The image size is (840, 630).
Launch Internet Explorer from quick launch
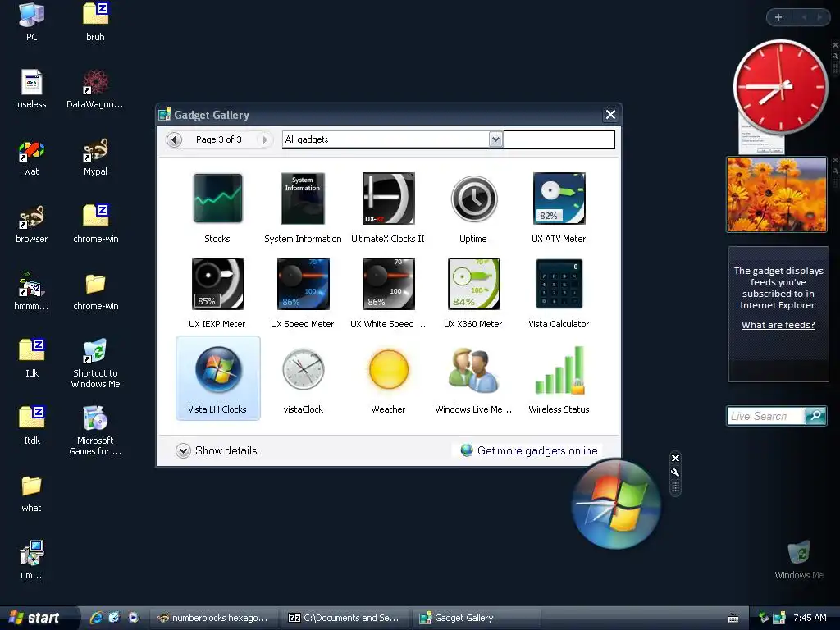pos(97,618)
